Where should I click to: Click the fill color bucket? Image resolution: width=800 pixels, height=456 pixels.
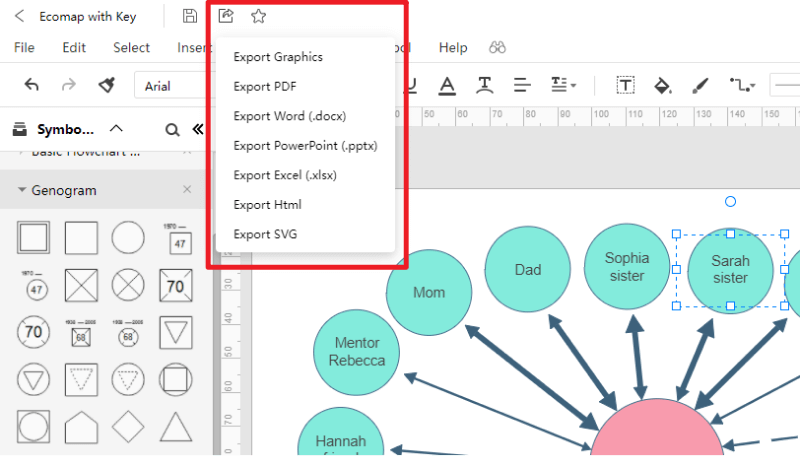pos(663,85)
